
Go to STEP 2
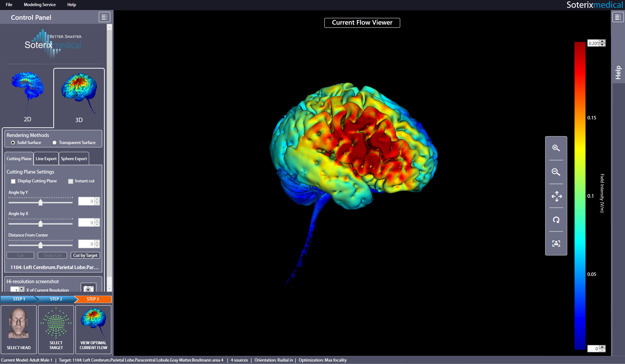pos(56,299)
